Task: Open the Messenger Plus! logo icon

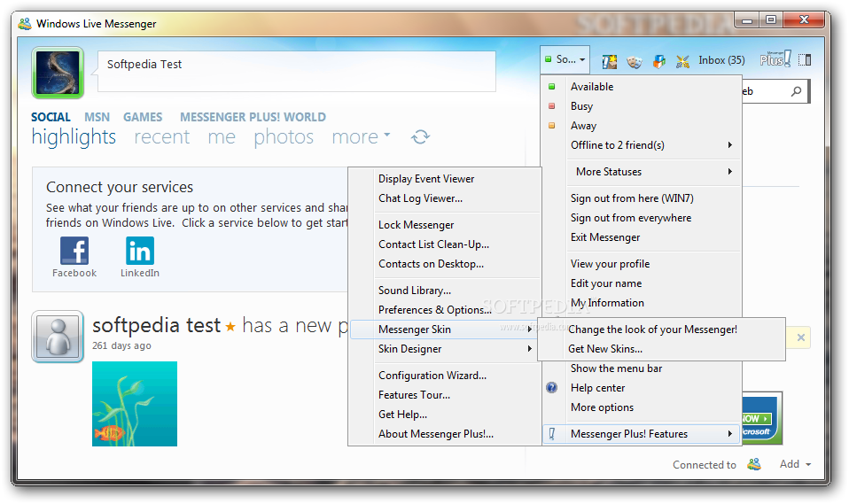Action: point(775,59)
